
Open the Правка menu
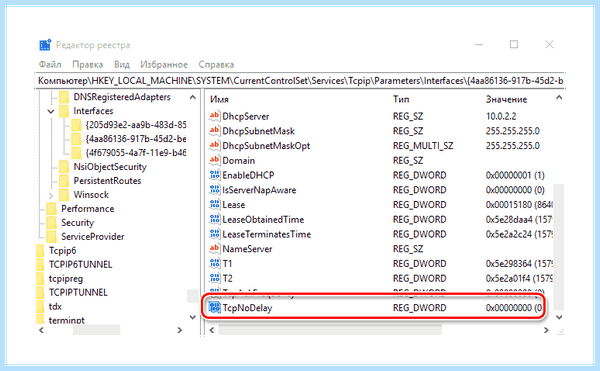pyautogui.click(x=88, y=64)
